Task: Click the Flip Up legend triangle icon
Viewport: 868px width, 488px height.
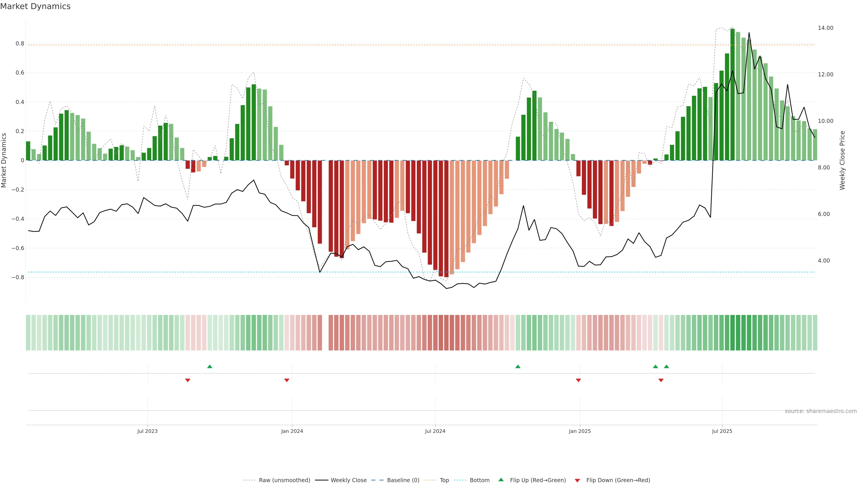Action: (x=501, y=480)
